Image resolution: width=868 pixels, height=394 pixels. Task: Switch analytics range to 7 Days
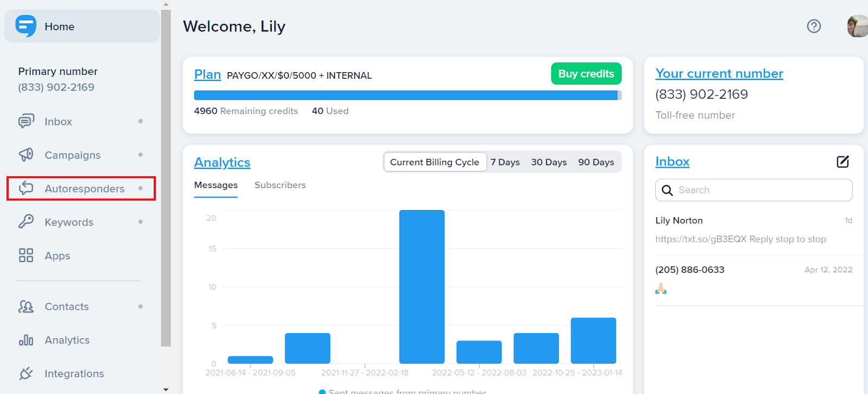(505, 162)
